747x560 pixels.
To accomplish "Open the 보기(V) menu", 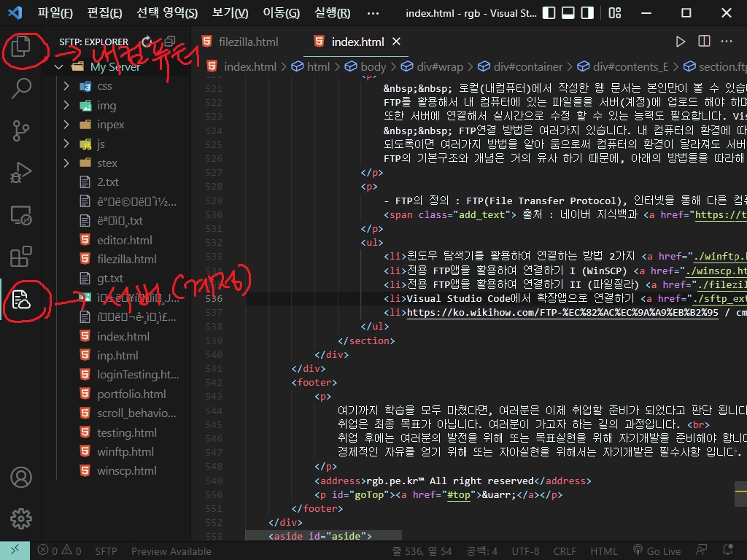I will coord(230,13).
